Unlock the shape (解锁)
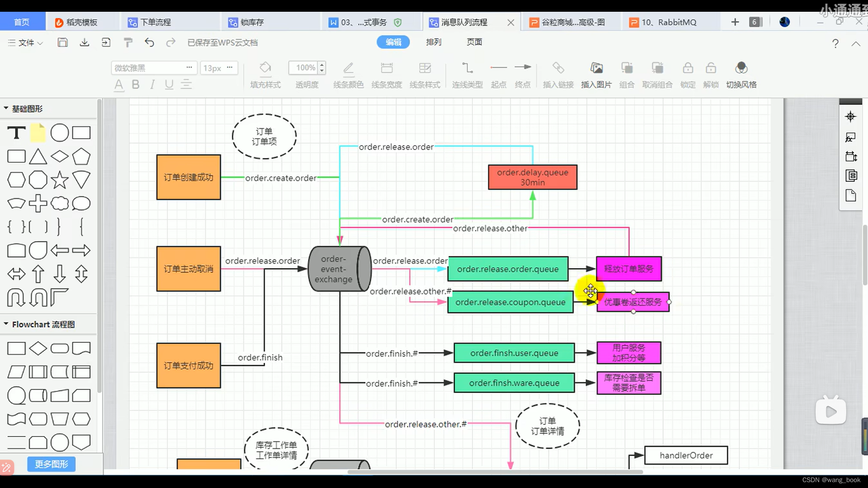868x488 pixels. click(711, 75)
